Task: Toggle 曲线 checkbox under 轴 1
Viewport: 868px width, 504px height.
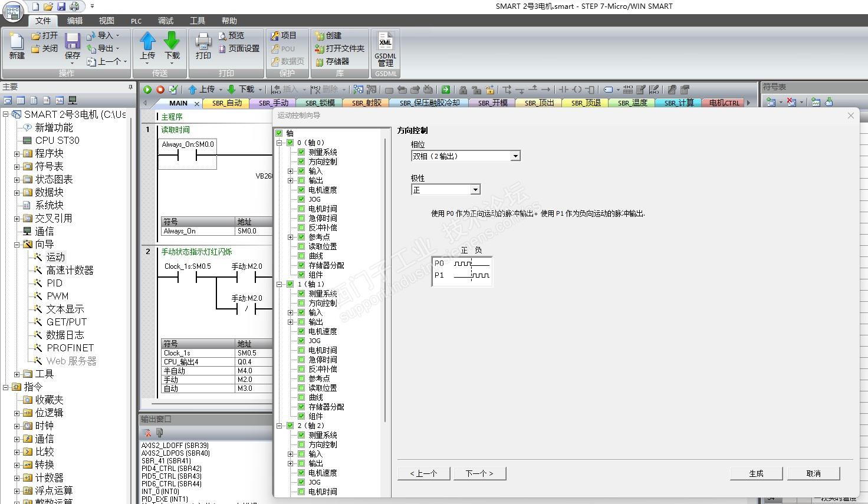Action: 301,397
